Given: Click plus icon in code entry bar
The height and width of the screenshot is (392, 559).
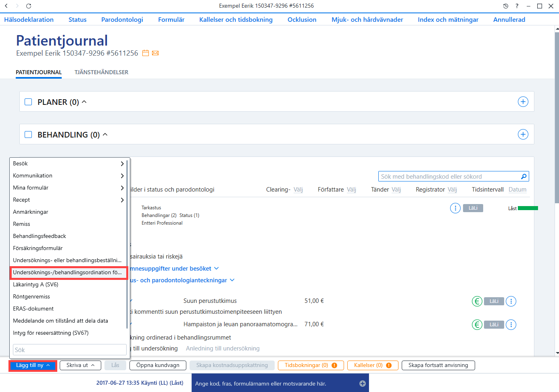Looking at the screenshot, I should click(363, 384).
